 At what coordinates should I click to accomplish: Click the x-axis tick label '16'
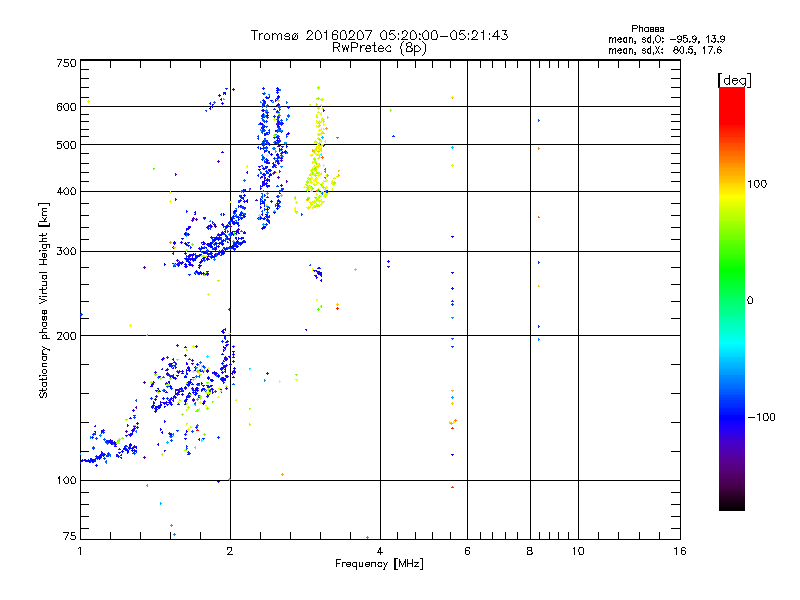coord(680,551)
